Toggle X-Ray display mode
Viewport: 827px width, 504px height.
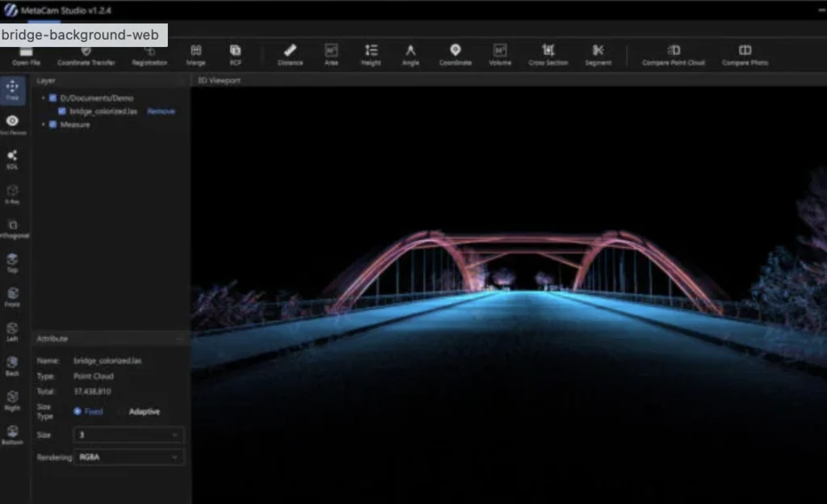(x=12, y=194)
